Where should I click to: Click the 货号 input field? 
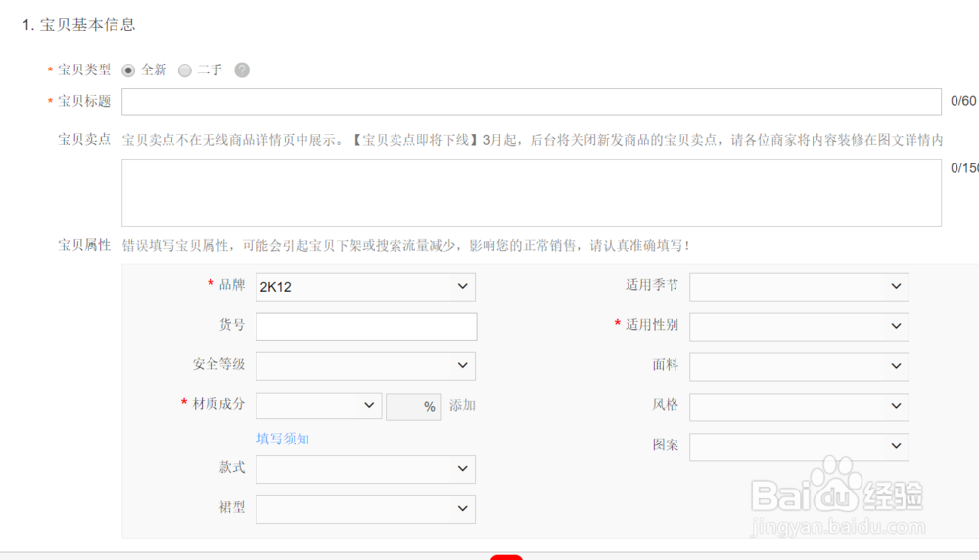(366, 327)
